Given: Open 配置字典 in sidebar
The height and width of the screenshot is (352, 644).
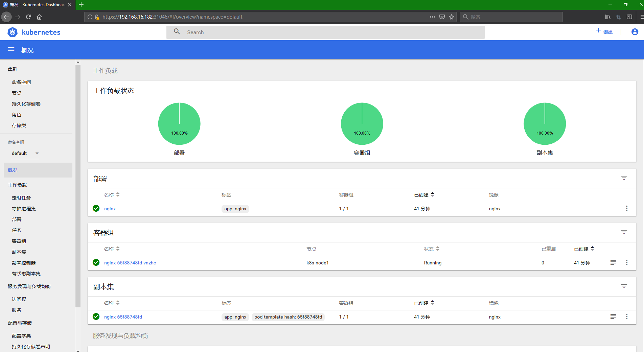Looking at the screenshot, I should [x=21, y=336].
